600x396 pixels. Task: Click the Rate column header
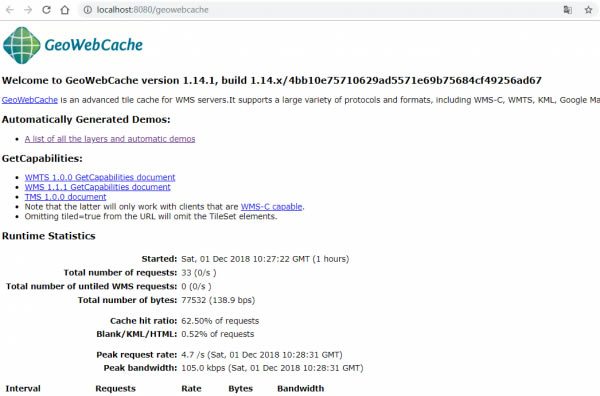[191, 389]
